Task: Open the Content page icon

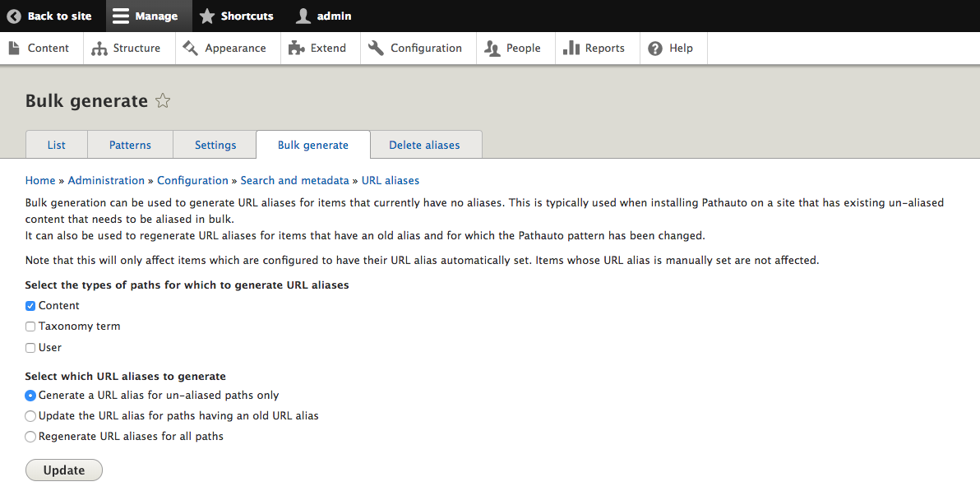Action: coord(14,49)
